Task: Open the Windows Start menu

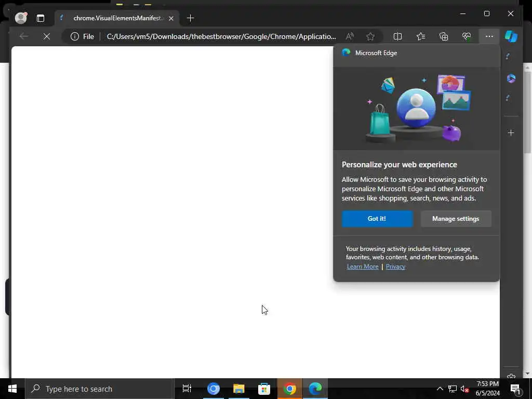Action: click(12, 389)
